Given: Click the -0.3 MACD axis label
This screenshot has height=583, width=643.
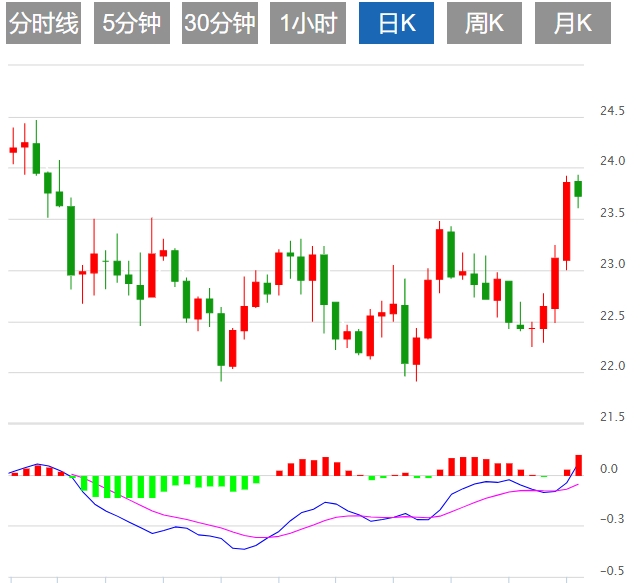Looking at the screenshot, I should click(611, 519).
